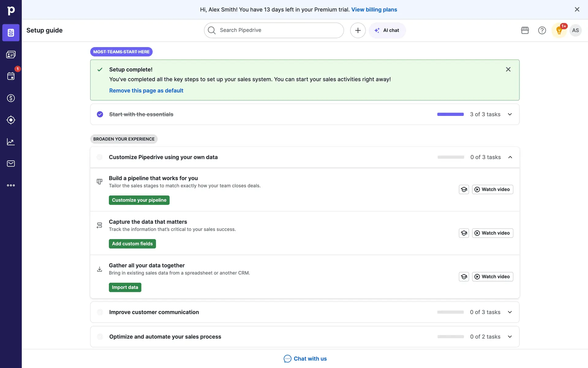Click the help question mark icon
Screen dimensions: 588x368
point(542,30)
